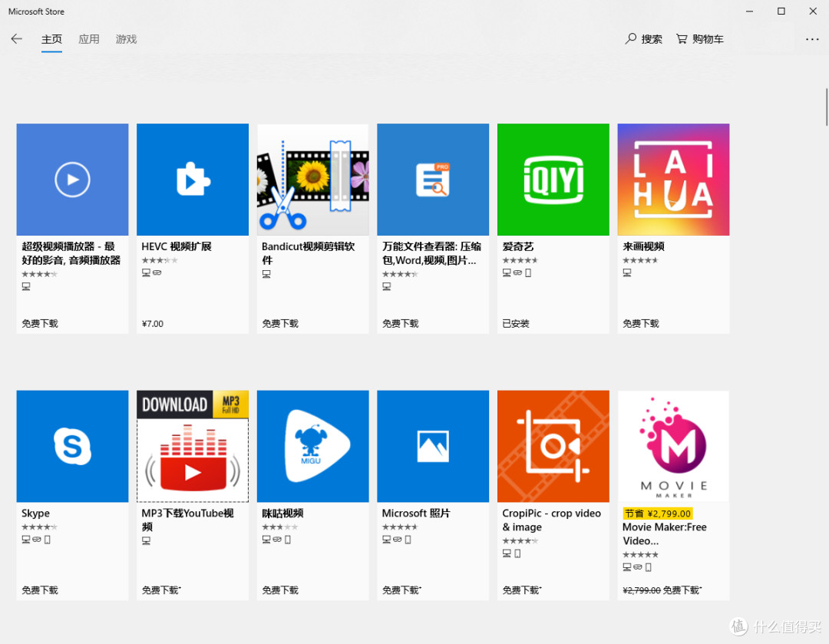Viewport: 829px width, 644px height.
Task: Click 免费下载 under 来画视频
Action: (641, 324)
